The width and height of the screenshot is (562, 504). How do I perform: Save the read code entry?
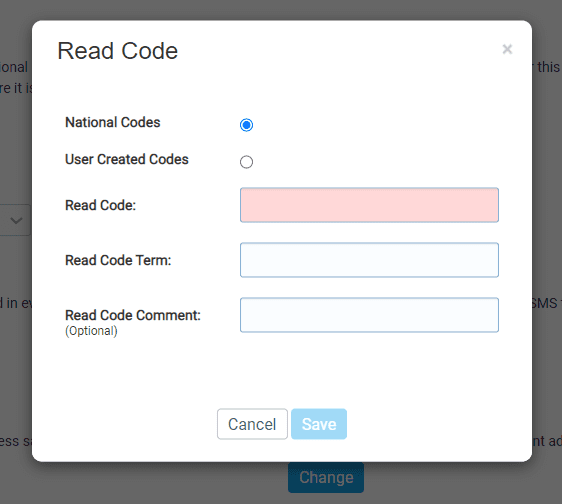(x=319, y=424)
